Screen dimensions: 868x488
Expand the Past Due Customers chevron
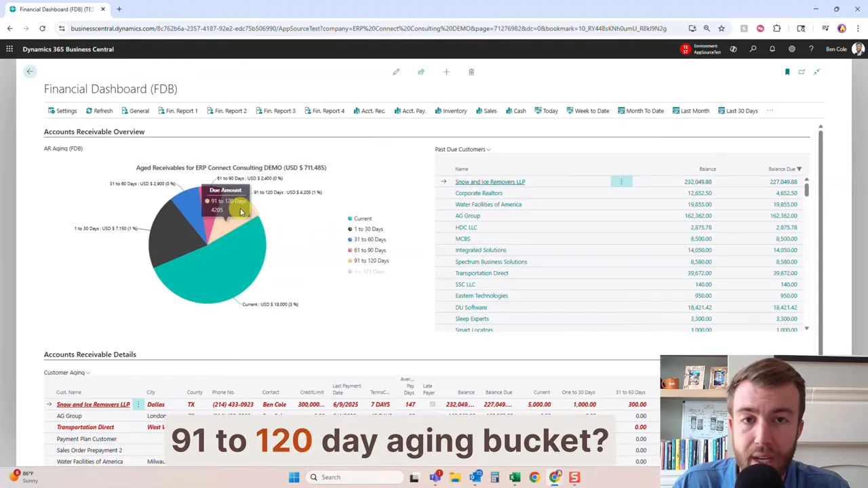[488, 149]
